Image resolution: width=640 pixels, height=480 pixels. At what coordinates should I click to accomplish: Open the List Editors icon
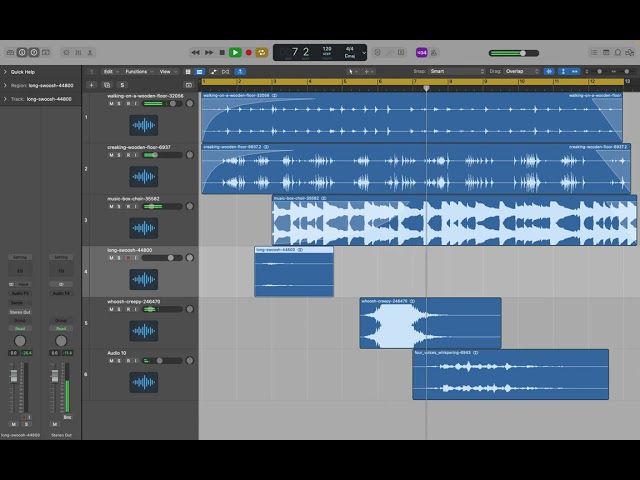pyautogui.click(x=594, y=53)
